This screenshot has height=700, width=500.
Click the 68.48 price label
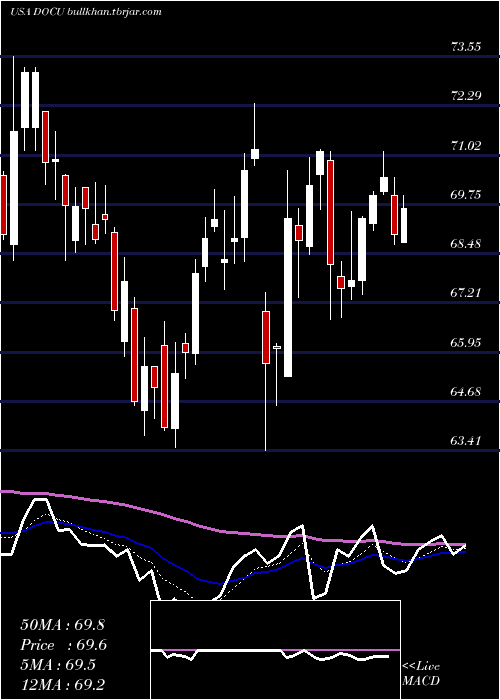466,244
